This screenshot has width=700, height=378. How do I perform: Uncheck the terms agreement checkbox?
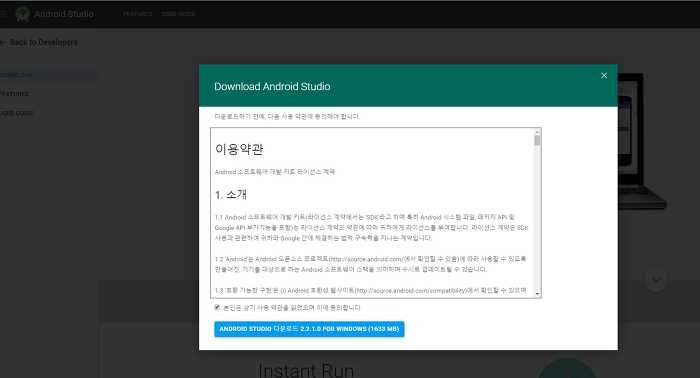217,307
